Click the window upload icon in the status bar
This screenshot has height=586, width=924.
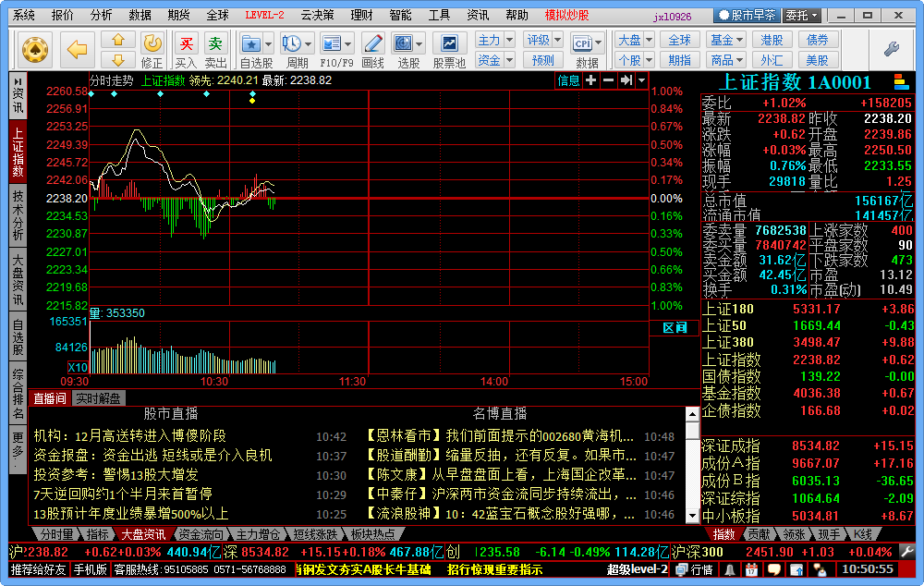tap(796, 569)
